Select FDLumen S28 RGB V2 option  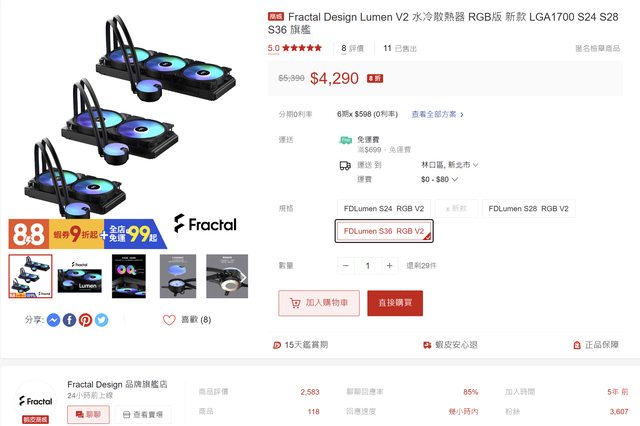529,209
